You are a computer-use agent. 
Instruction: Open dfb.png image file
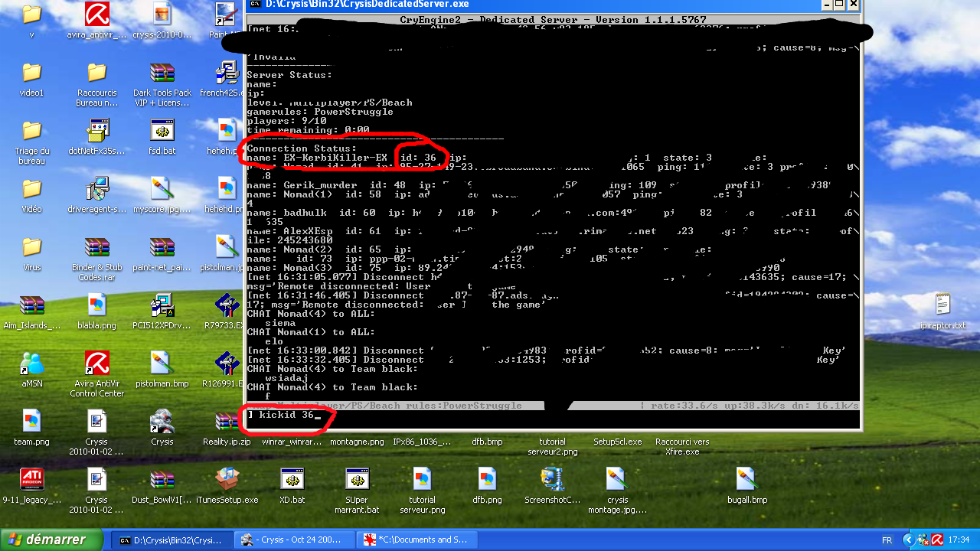[487, 480]
